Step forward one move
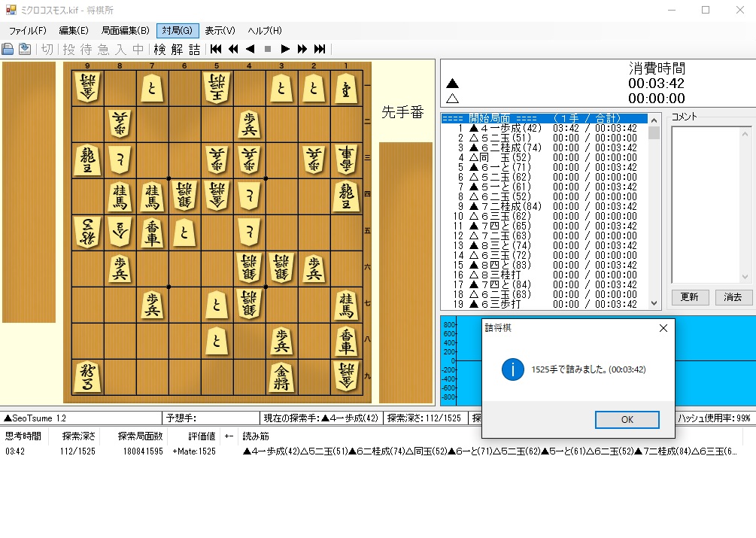This screenshot has width=756, height=538. point(285,49)
